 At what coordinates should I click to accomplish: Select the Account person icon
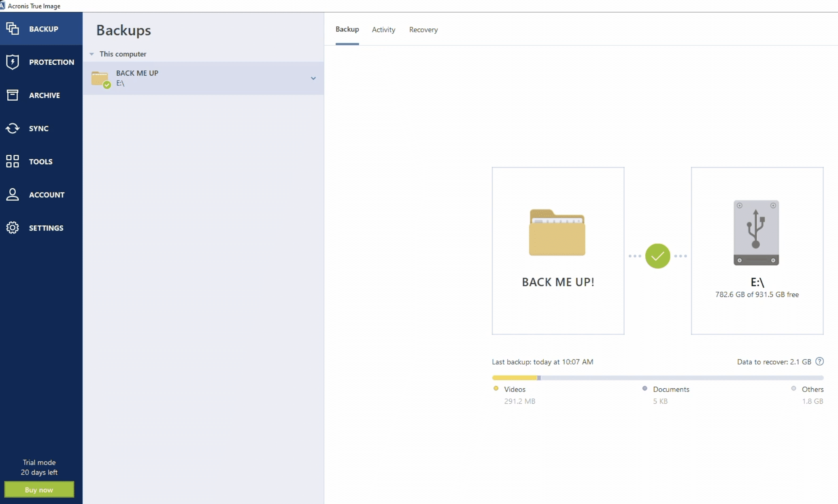(x=12, y=195)
